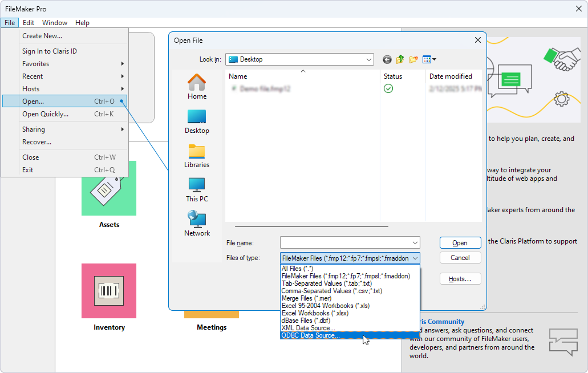The width and height of the screenshot is (588, 373).
Task: Open the Inventory solution icon
Action: click(108, 291)
